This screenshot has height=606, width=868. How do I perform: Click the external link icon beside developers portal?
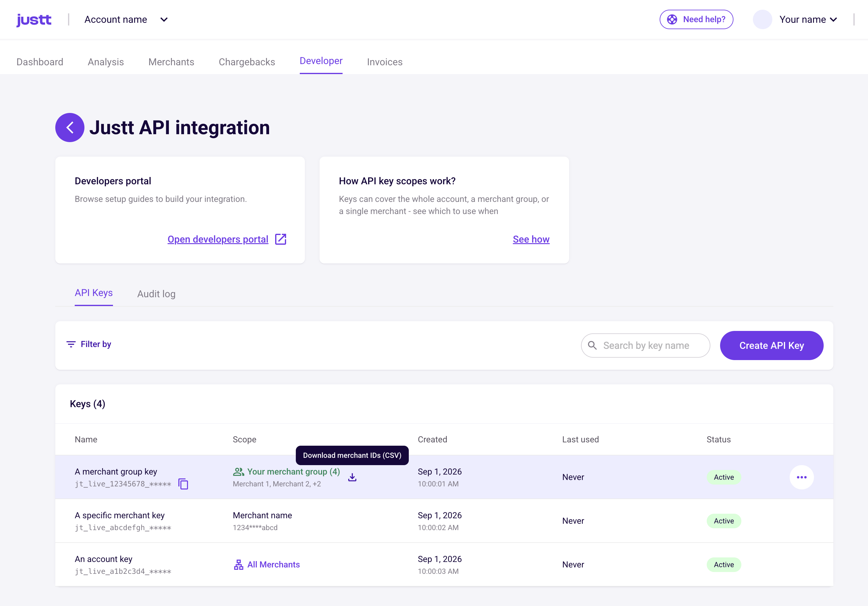tap(281, 239)
